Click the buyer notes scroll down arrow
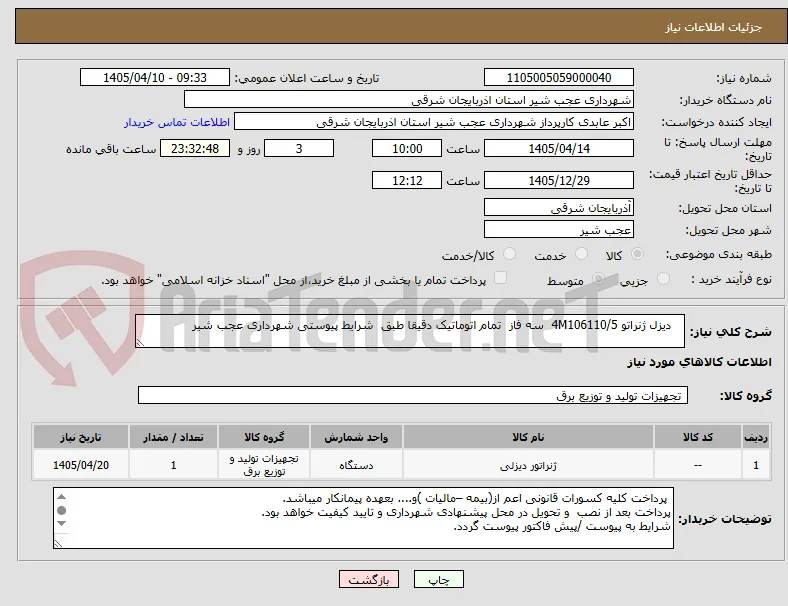Image resolution: width=788 pixels, height=606 pixels. (x=62, y=524)
